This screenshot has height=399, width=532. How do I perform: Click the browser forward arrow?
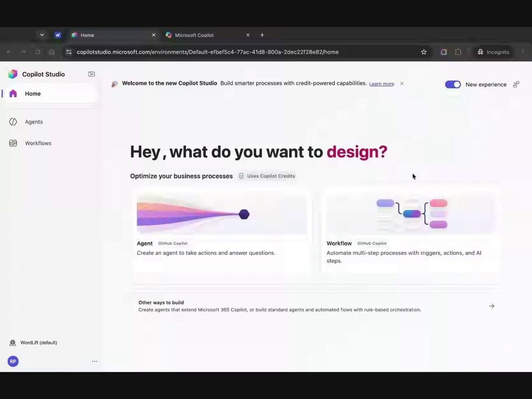(x=23, y=52)
